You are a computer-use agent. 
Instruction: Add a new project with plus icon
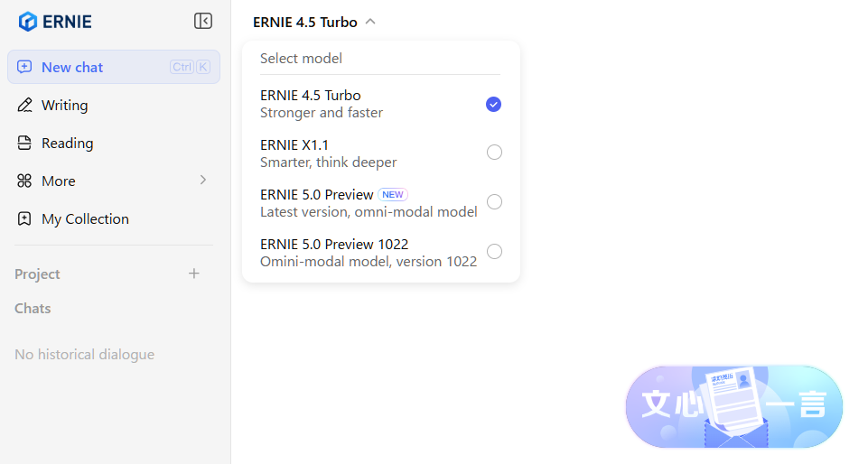[193, 274]
